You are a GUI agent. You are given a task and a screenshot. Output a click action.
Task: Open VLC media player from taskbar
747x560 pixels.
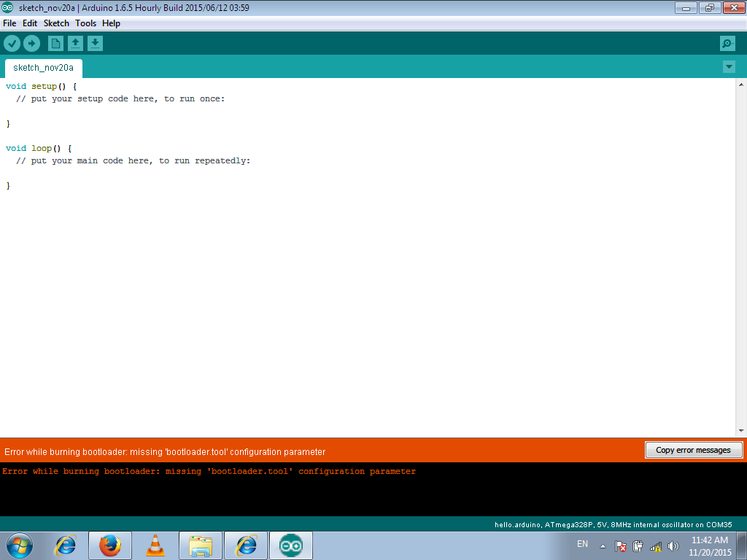click(x=155, y=545)
